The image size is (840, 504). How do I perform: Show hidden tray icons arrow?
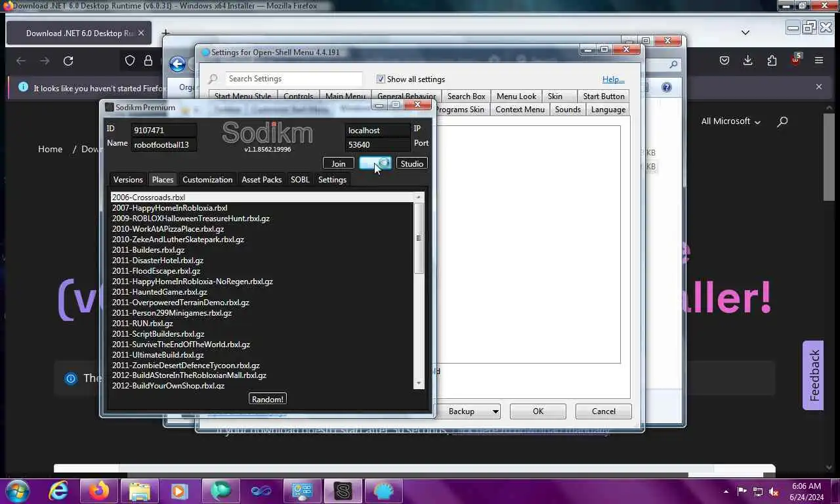pos(726,492)
